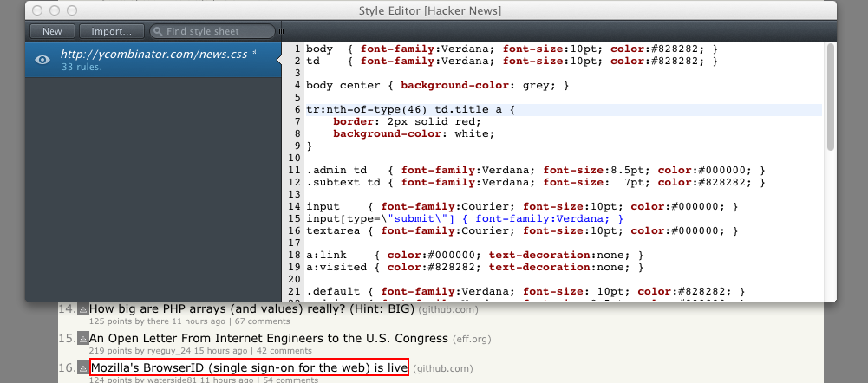The image size is (868, 383).
Task: Open '67 comments' link under story 14
Action: coord(263,321)
